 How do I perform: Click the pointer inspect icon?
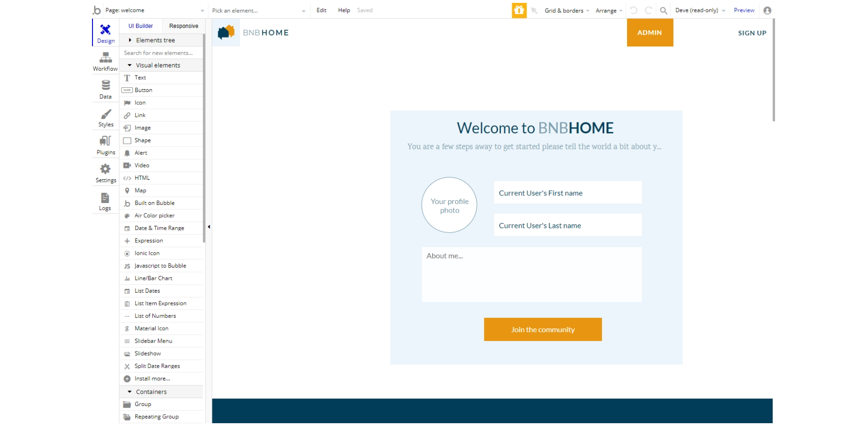click(534, 10)
